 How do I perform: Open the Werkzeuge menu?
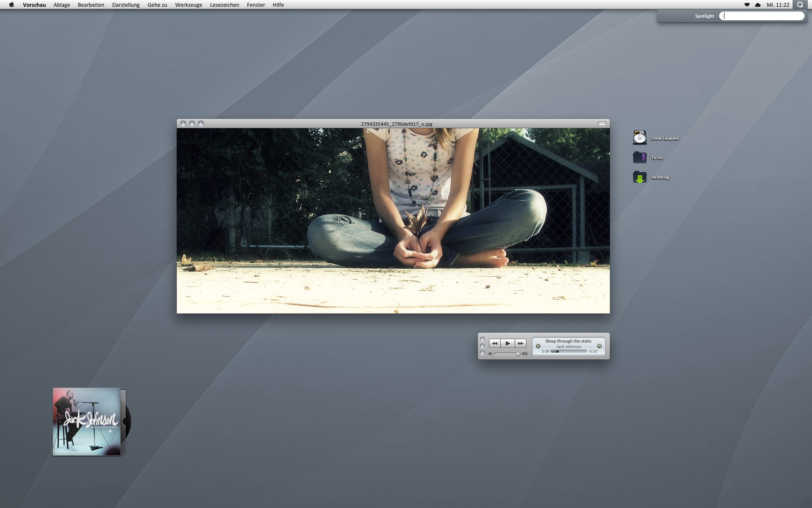[189, 5]
